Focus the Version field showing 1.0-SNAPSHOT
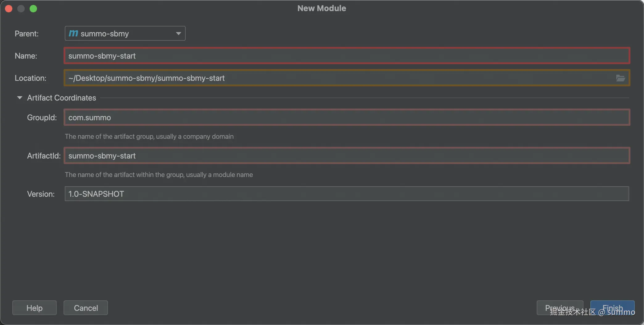The width and height of the screenshot is (644, 325). point(347,194)
